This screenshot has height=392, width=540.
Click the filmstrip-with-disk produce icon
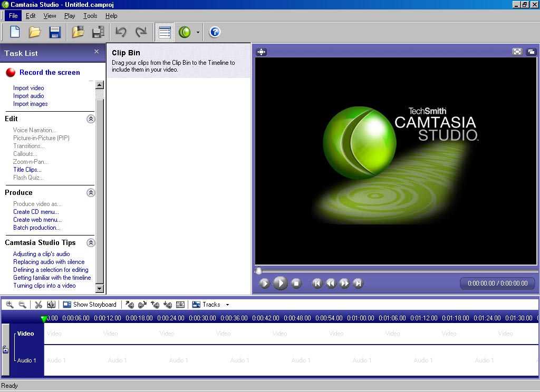coord(99,32)
